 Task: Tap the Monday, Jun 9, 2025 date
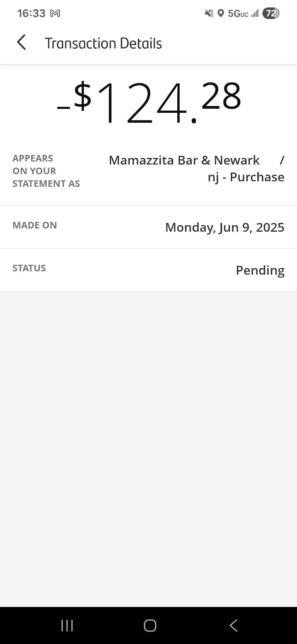pos(225,227)
